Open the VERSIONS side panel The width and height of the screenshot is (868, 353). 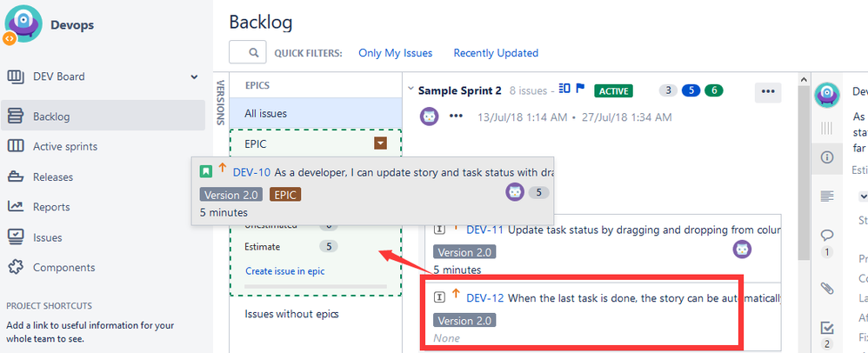(221, 103)
